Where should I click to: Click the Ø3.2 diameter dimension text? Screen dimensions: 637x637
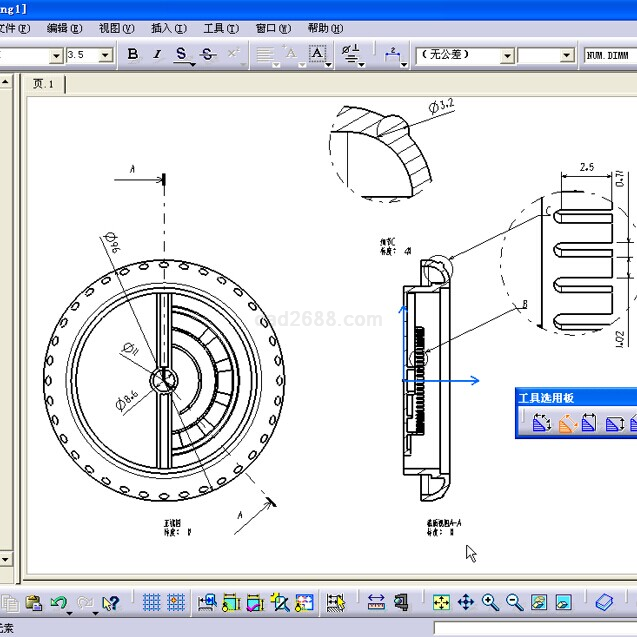(441, 105)
